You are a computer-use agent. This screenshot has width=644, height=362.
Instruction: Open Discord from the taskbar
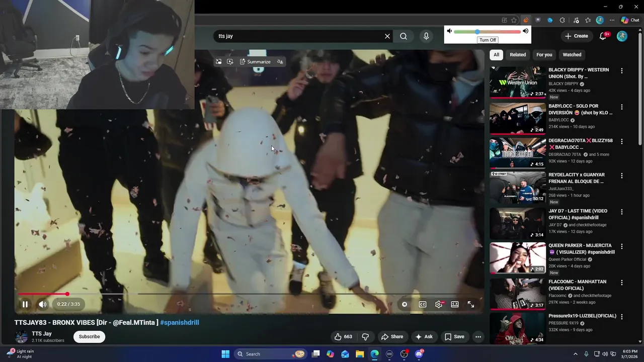(419, 354)
